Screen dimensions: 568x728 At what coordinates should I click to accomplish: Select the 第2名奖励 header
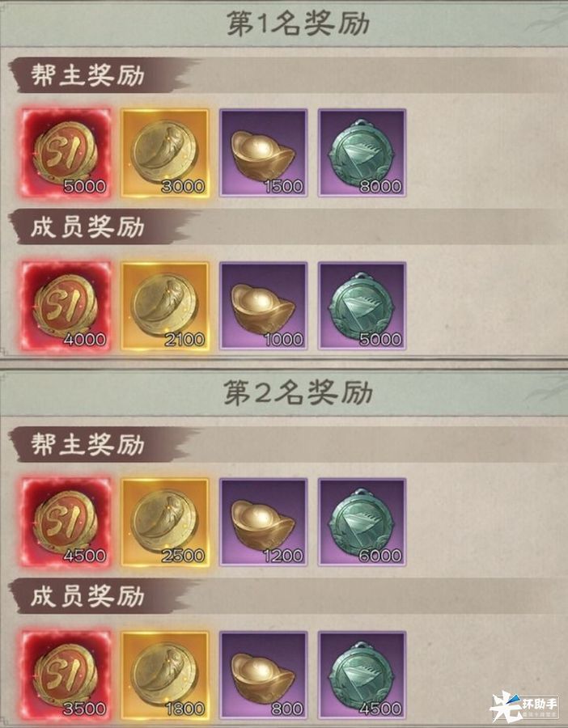coord(298,393)
